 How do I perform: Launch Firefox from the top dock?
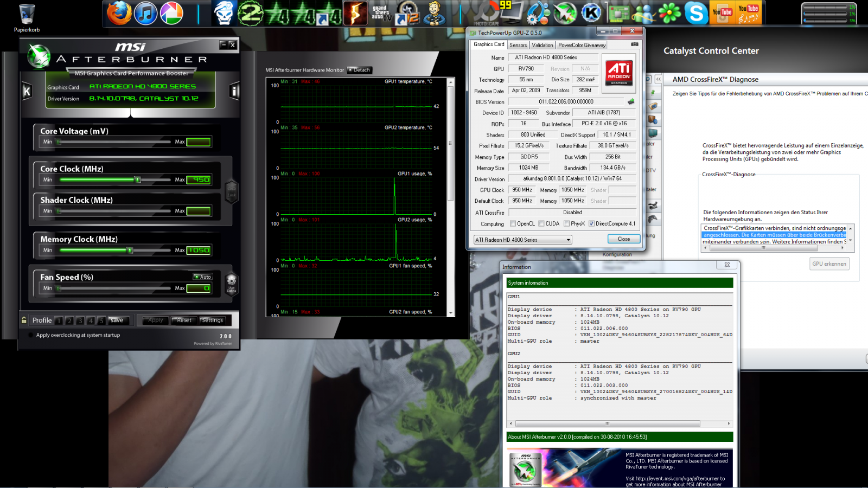point(119,13)
